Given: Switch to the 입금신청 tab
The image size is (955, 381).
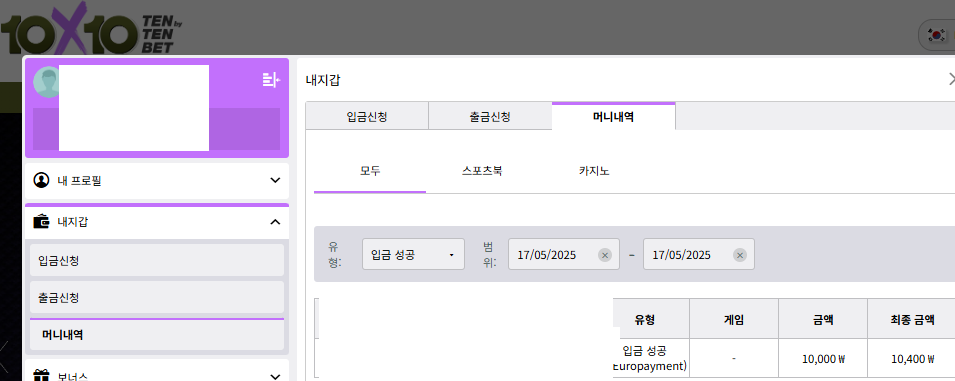Looking at the screenshot, I should click(367, 117).
